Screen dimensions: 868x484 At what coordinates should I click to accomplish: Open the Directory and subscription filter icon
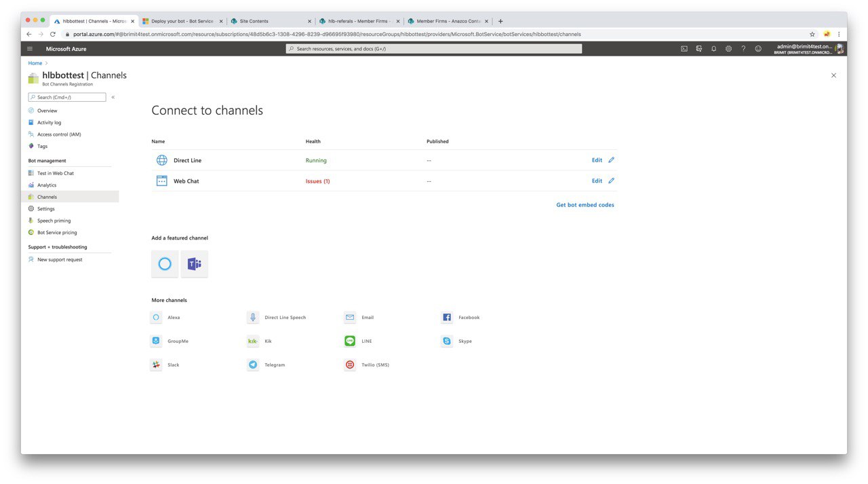click(x=699, y=49)
